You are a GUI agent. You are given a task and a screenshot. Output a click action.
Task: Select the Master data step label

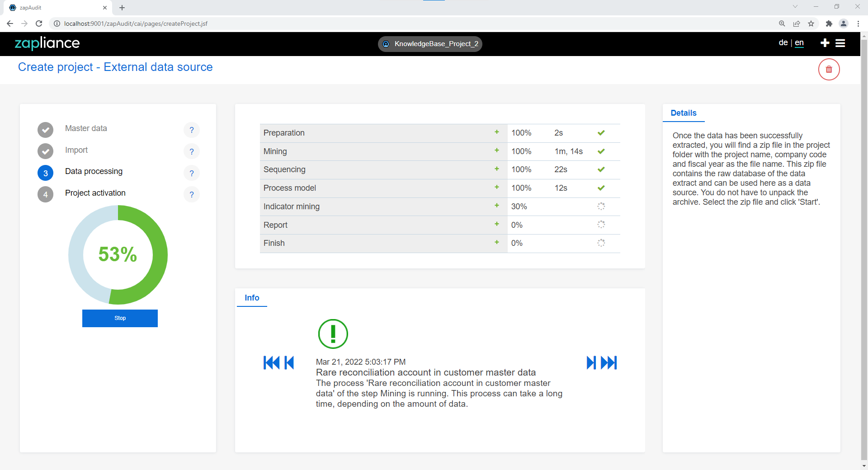86,128
